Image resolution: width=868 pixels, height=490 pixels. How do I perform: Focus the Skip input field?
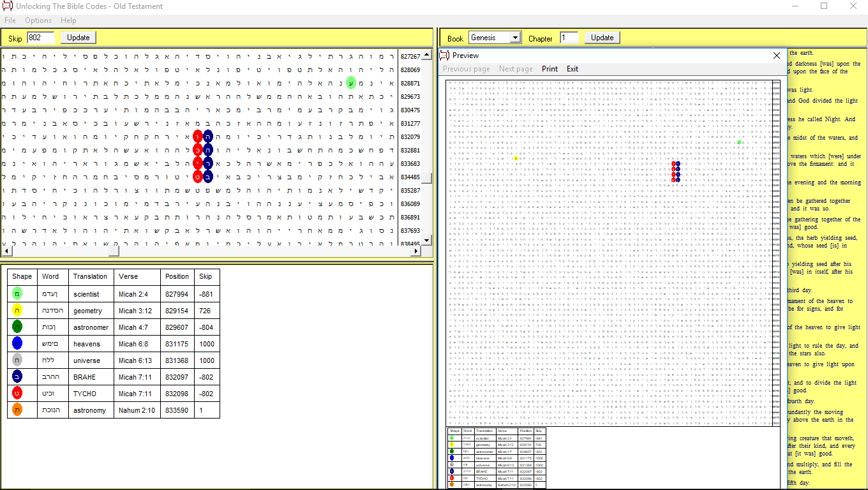[41, 38]
